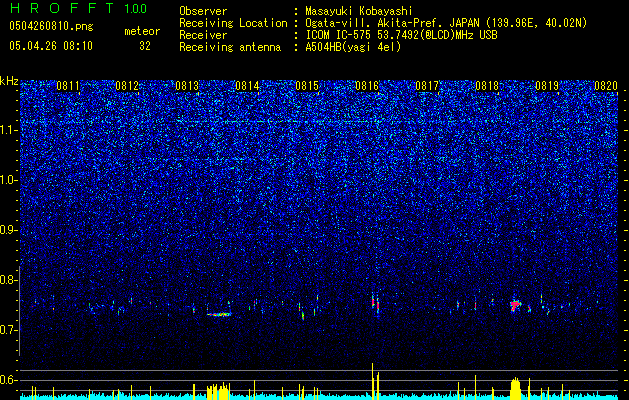Click the 'Receiver' label

coord(203,35)
